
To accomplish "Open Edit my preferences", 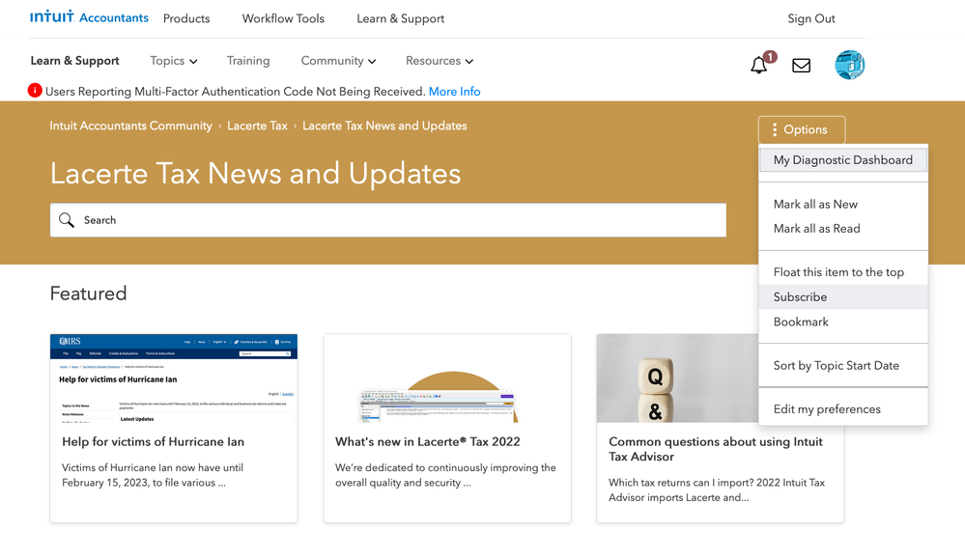I will tap(827, 409).
